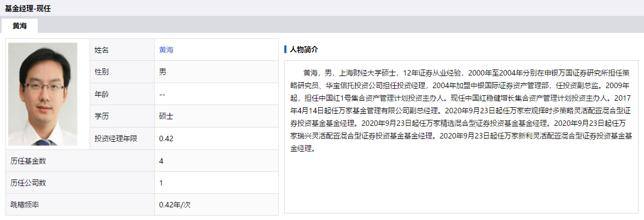Open the 黄海 name link
The height and width of the screenshot is (220, 644).
point(166,50)
